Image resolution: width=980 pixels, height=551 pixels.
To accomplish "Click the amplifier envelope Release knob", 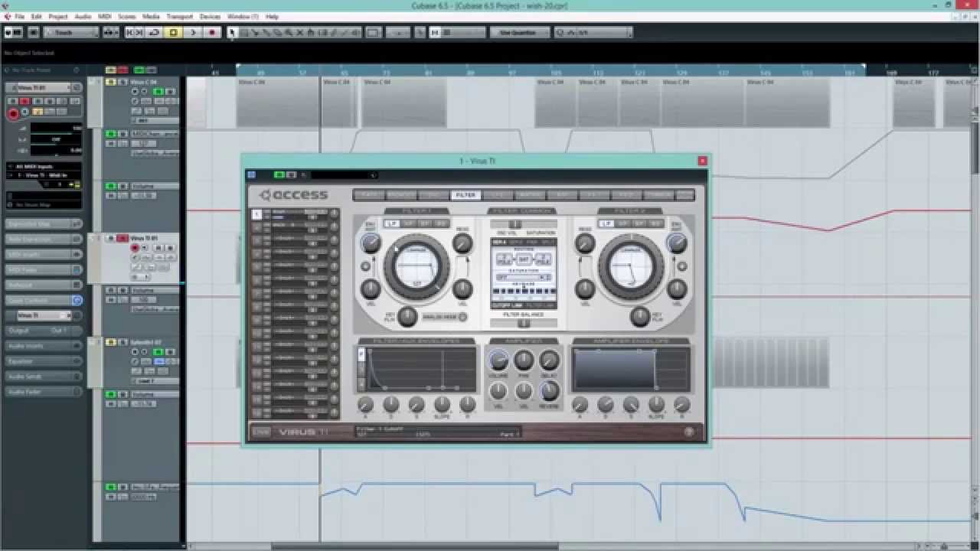I will tap(681, 405).
